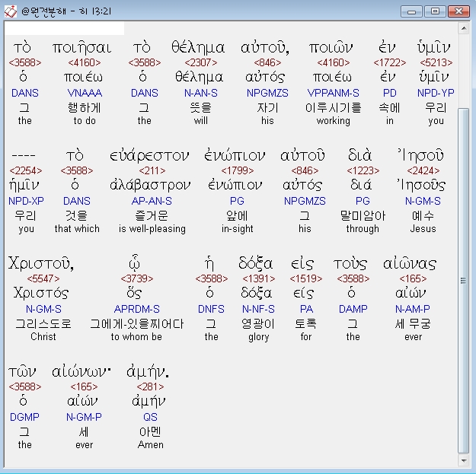The height and width of the screenshot is (474, 476).
Task: Click the Korean gloss 이루시기를
Action: click(x=334, y=108)
